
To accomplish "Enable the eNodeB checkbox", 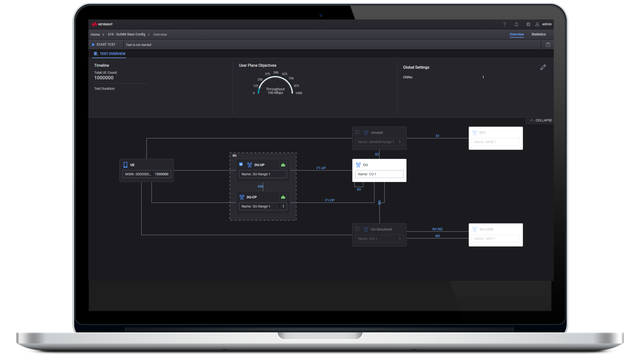I will tap(357, 132).
